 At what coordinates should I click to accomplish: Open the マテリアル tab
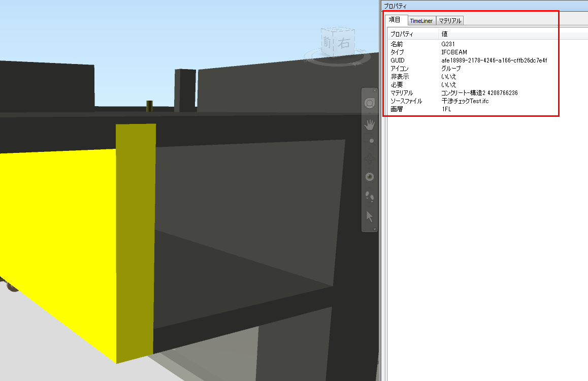tap(451, 20)
